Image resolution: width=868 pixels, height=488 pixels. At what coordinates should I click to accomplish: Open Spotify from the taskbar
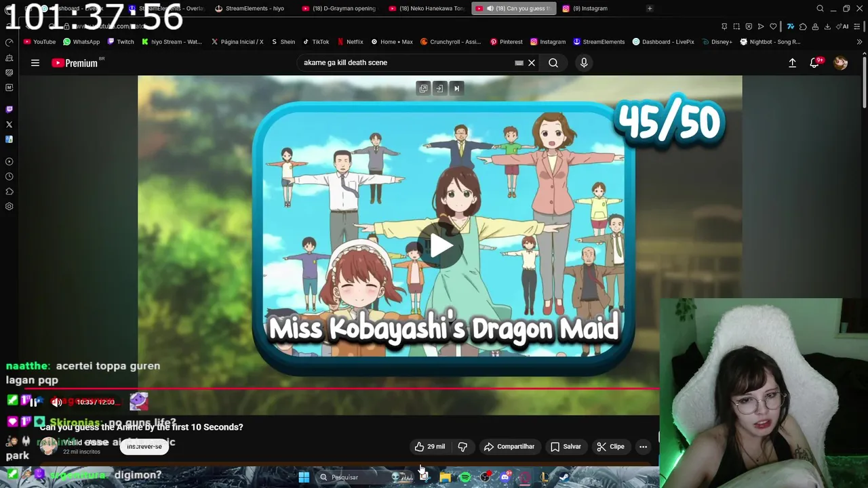point(465,477)
